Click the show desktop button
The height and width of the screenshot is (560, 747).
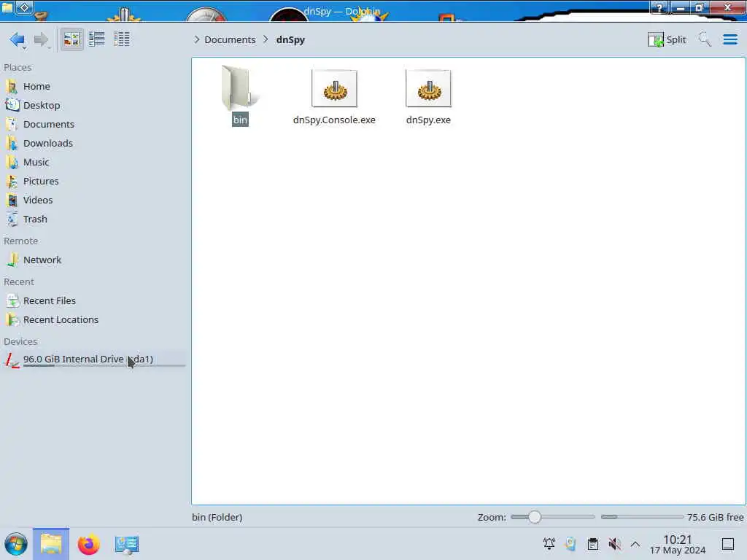(727, 544)
